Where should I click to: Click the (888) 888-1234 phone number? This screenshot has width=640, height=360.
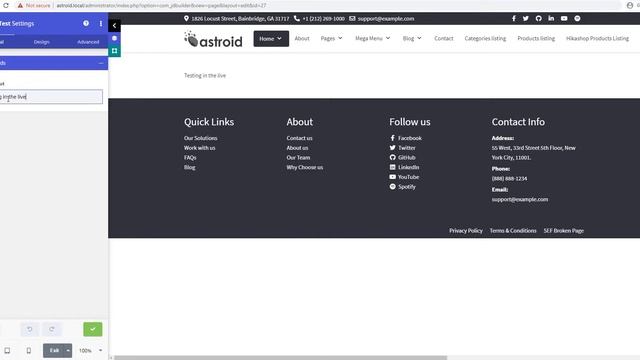[x=509, y=179]
